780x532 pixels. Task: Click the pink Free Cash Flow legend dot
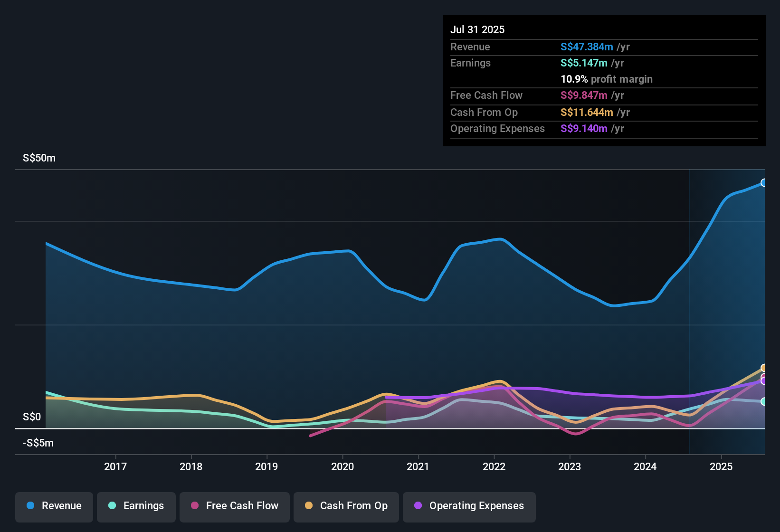(x=195, y=505)
